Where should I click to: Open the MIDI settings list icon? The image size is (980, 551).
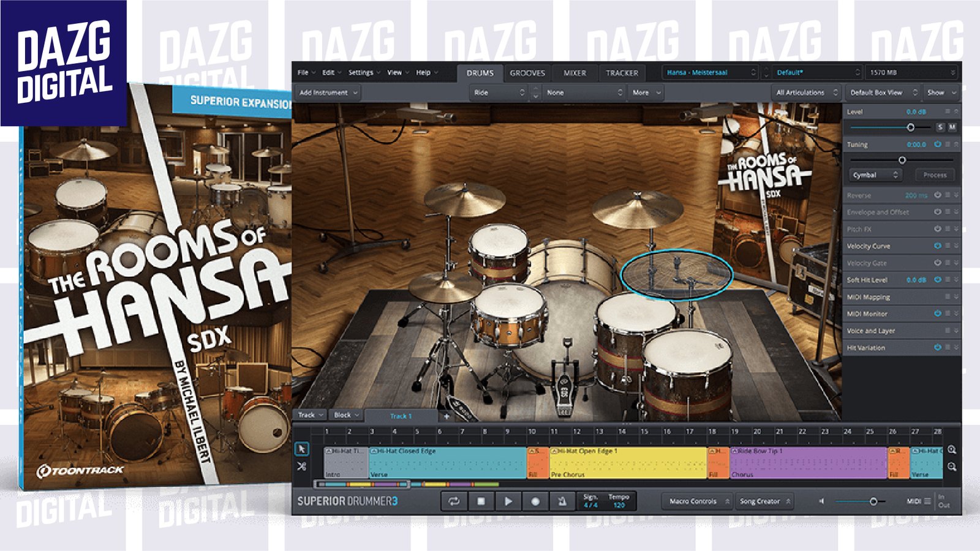[x=927, y=501]
